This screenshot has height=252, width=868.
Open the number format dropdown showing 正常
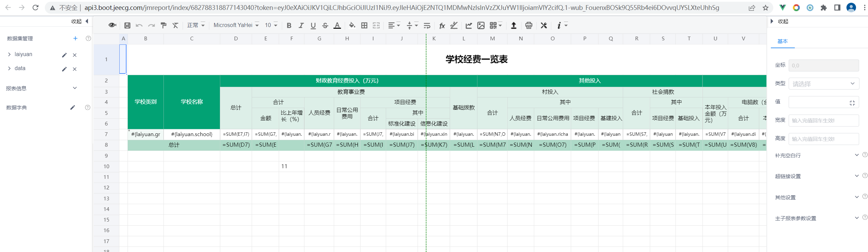coord(196,25)
